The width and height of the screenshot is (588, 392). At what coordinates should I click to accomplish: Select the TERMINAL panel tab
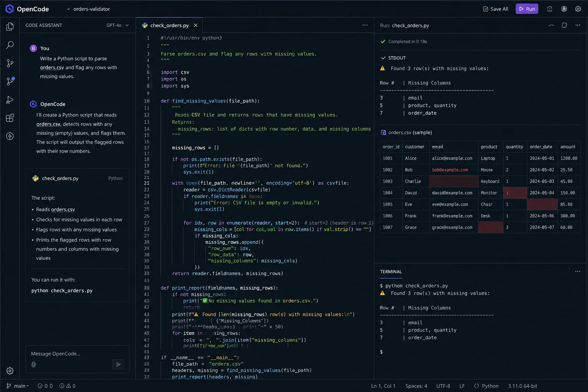point(391,272)
